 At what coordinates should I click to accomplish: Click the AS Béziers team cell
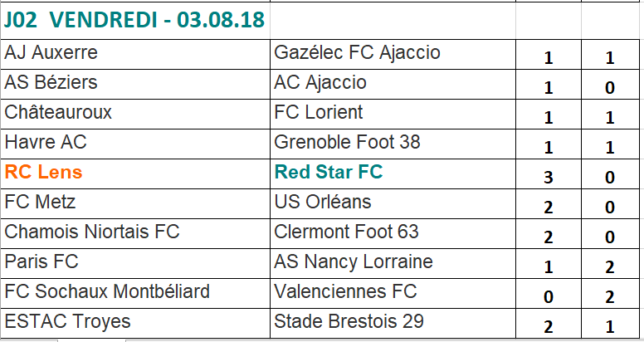click(51, 83)
